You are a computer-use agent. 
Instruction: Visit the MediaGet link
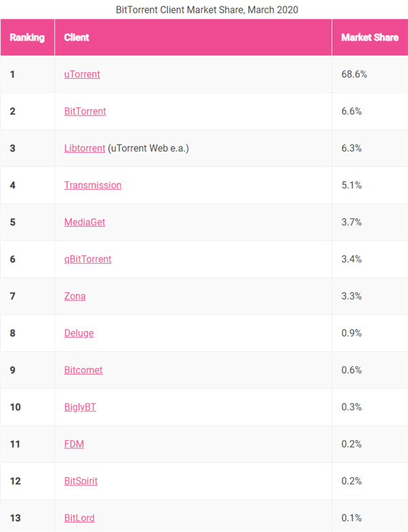84,222
